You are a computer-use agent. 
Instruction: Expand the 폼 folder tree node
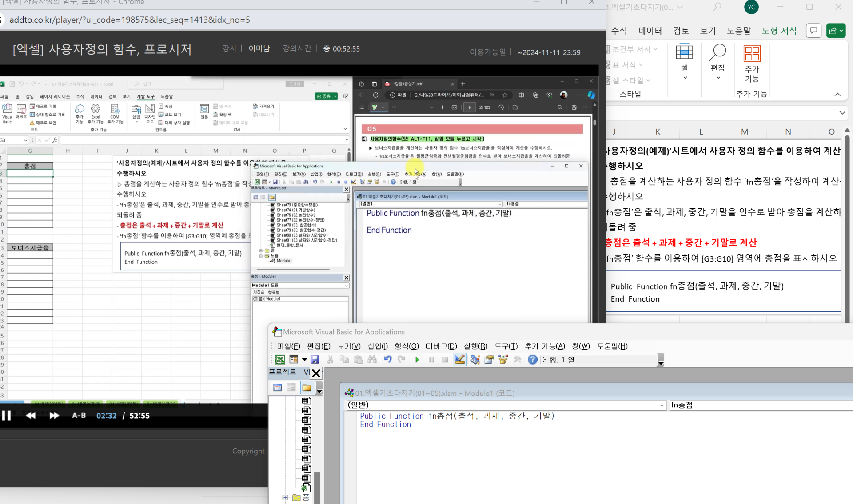[x=285, y=498]
